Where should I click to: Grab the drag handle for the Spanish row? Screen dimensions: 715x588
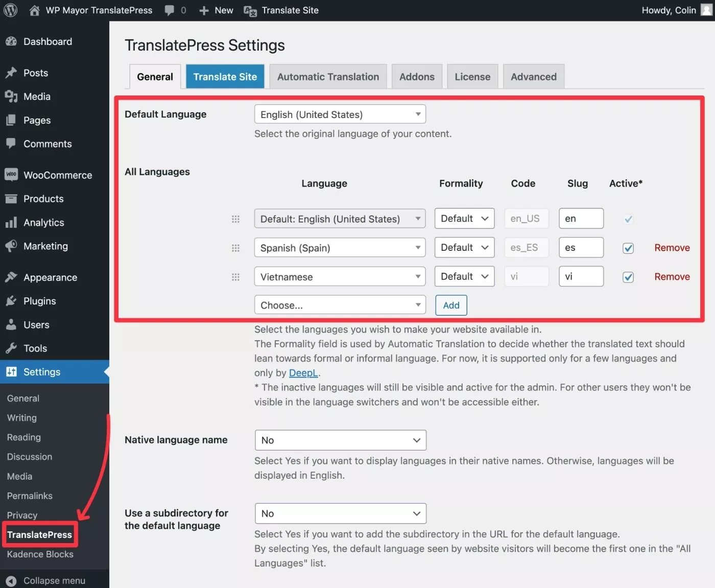click(235, 248)
